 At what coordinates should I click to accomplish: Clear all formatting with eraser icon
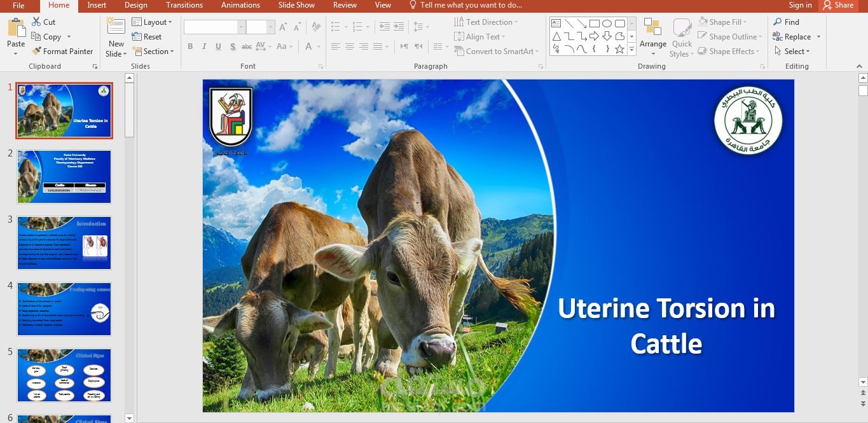(315, 27)
